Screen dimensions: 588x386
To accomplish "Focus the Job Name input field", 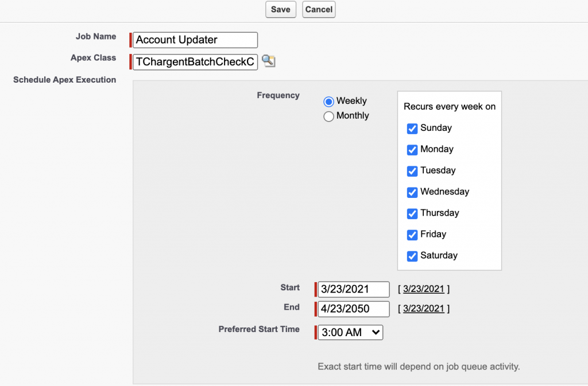I will pos(195,40).
